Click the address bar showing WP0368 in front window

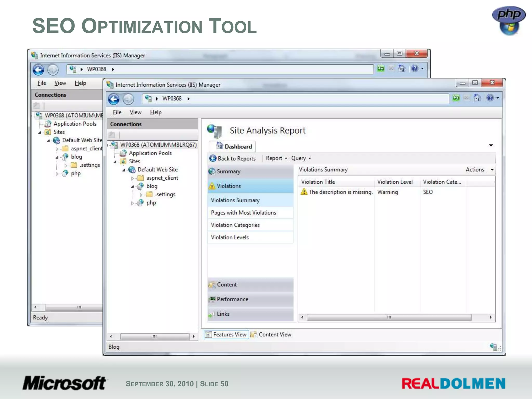click(x=295, y=98)
